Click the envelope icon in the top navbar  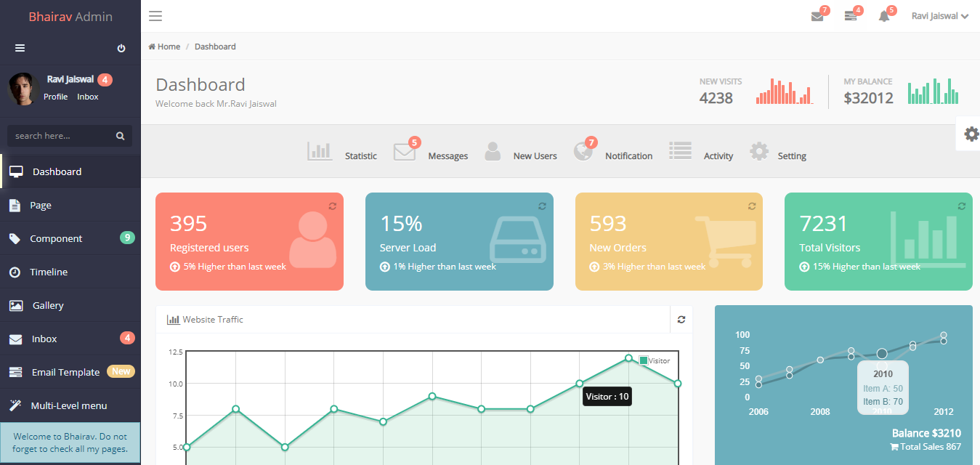coord(817,16)
